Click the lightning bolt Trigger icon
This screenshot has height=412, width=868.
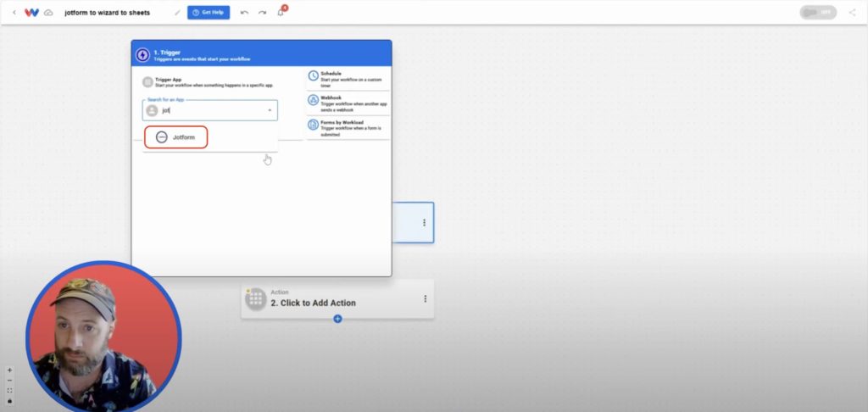pos(142,55)
